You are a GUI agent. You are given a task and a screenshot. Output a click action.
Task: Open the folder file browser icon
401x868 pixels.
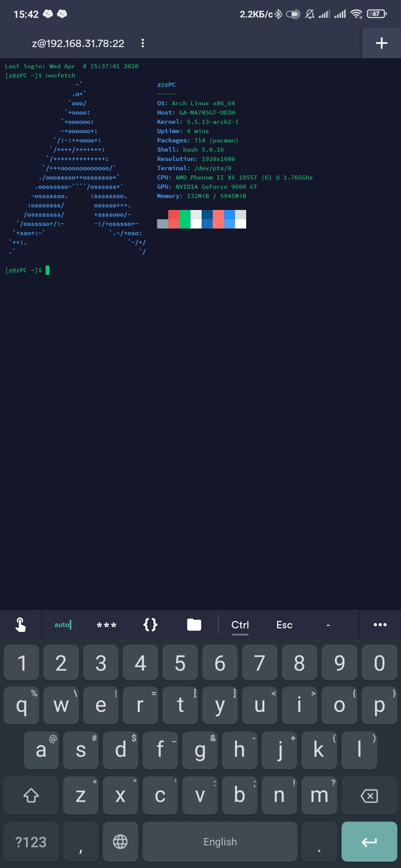point(194,625)
